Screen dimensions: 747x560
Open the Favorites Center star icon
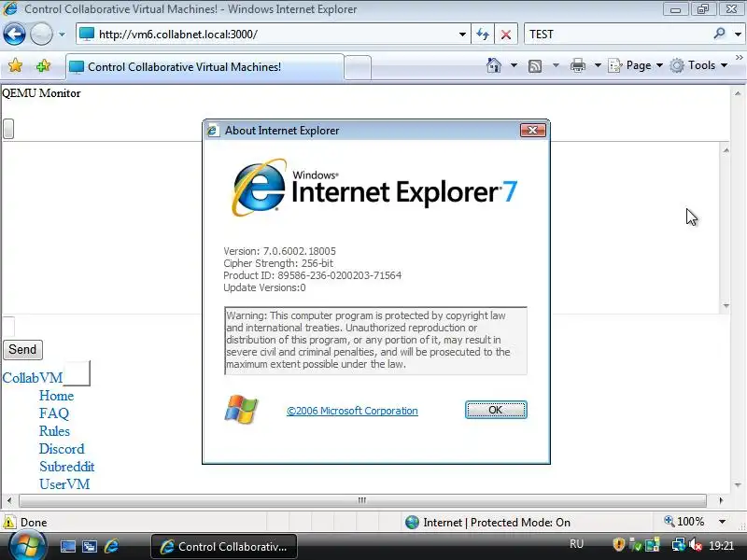pos(15,65)
